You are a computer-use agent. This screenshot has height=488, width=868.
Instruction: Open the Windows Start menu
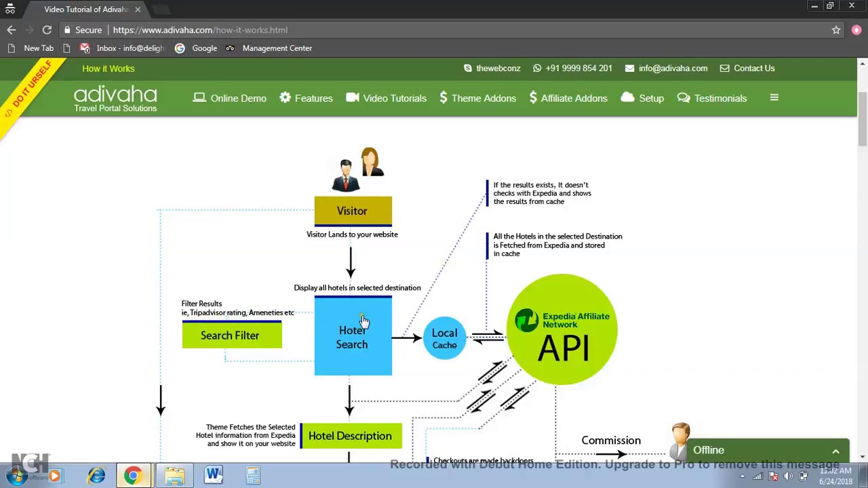[16, 476]
